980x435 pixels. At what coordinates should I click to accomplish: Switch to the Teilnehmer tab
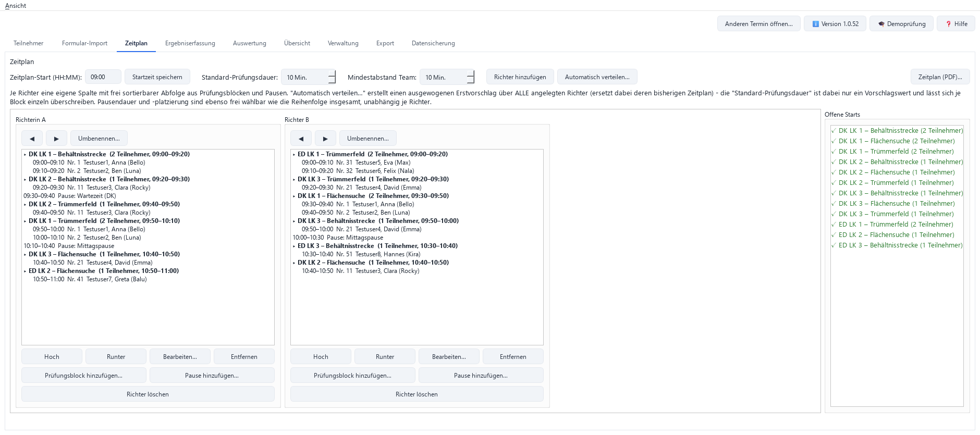pyautogui.click(x=29, y=43)
